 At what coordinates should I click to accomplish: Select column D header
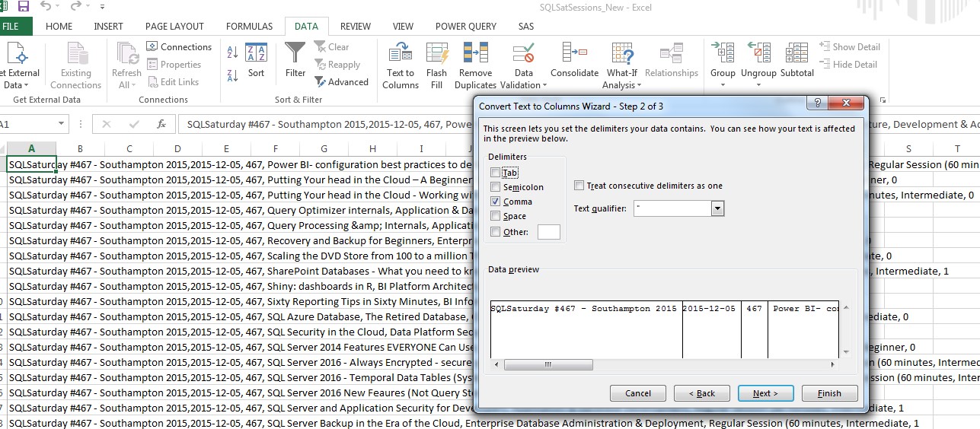(177, 149)
